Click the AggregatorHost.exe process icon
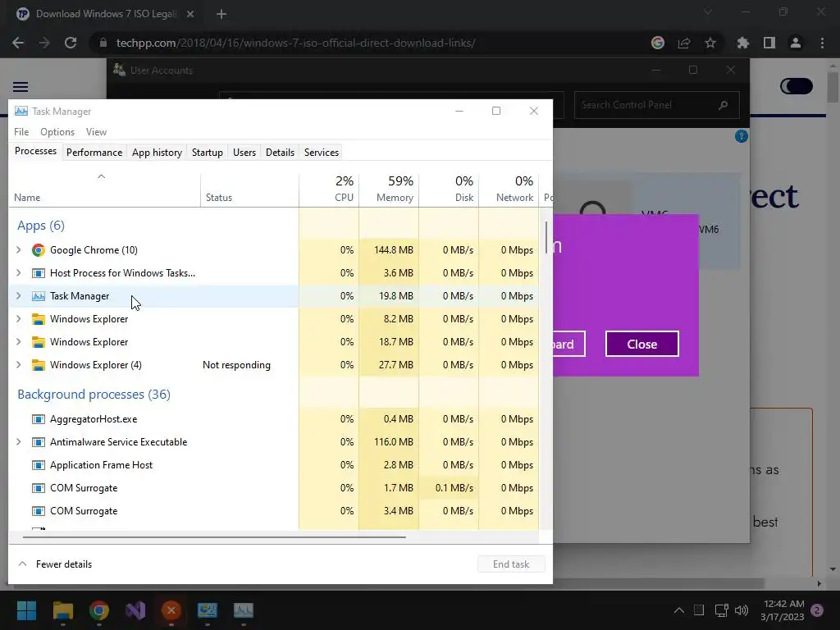 pyautogui.click(x=38, y=419)
